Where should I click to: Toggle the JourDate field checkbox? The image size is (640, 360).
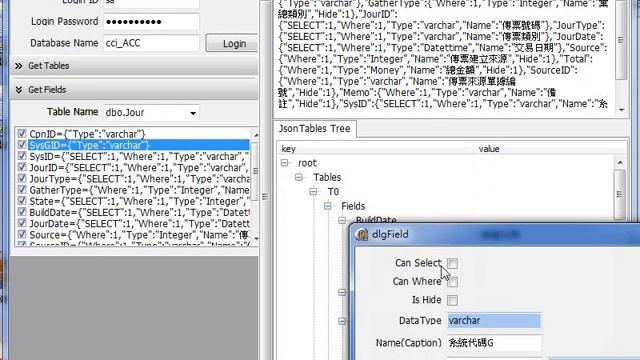click(22, 223)
